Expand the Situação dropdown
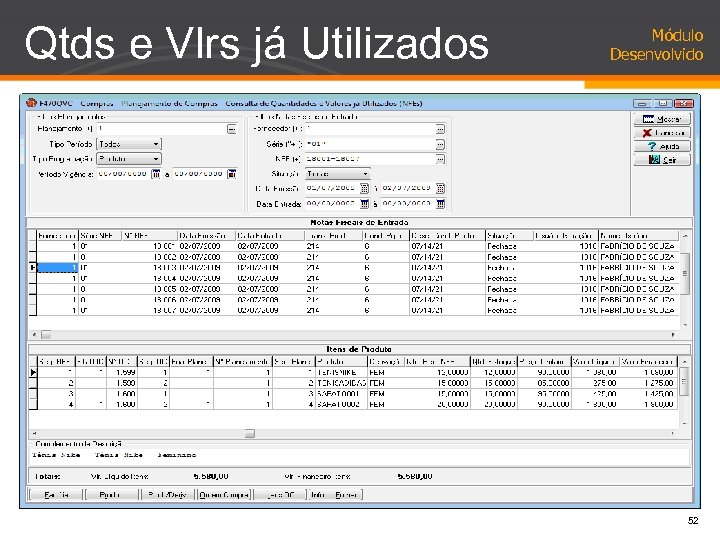 [365, 174]
